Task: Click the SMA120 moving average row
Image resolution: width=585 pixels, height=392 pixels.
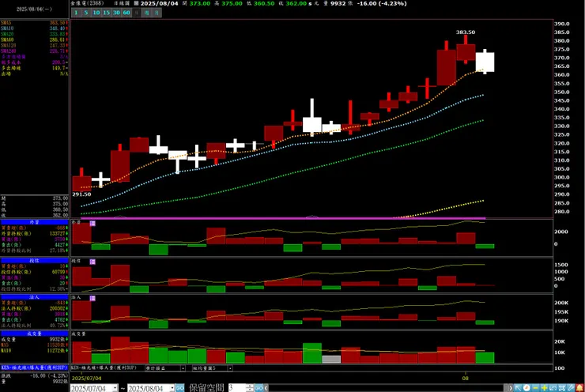Action: tap(34, 45)
